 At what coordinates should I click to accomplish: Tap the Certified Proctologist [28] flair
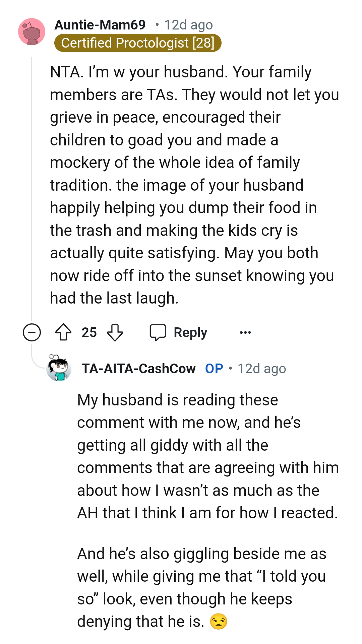pyautogui.click(x=137, y=43)
